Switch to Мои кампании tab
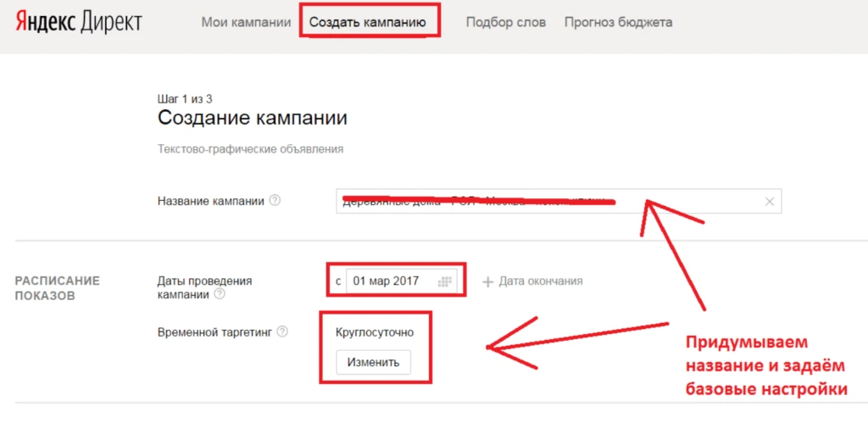This screenshot has width=868, height=434. point(246,22)
